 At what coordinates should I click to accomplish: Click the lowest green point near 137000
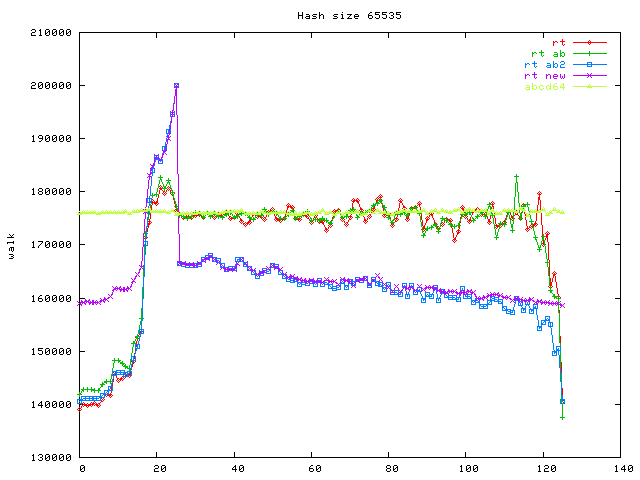pos(562,418)
